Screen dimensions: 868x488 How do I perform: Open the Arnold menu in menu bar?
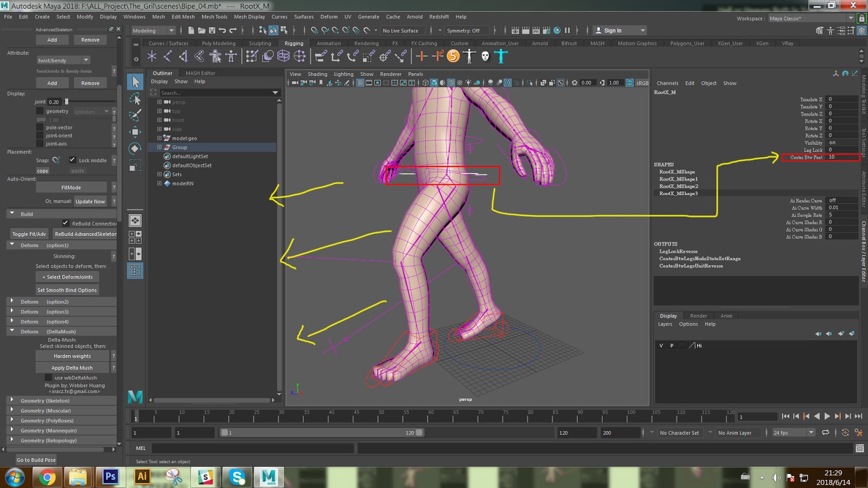(413, 17)
